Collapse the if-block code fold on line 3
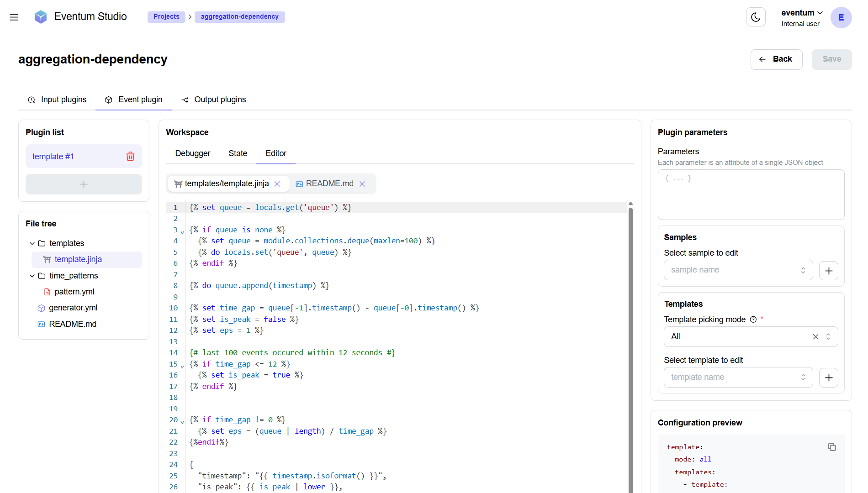This screenshot has width=868, height=493. tap(182, 232)
